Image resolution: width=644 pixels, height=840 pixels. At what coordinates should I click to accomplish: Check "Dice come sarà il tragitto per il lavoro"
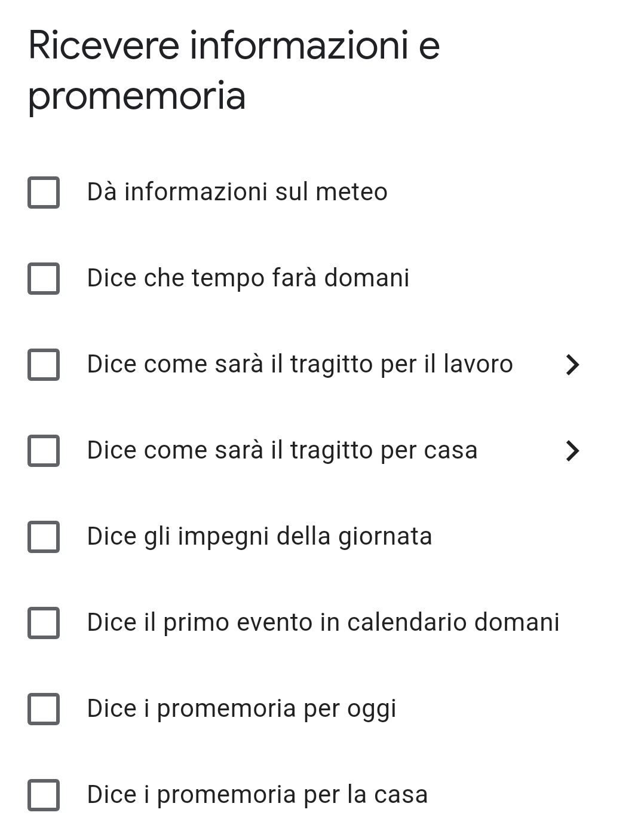(42, 364)
